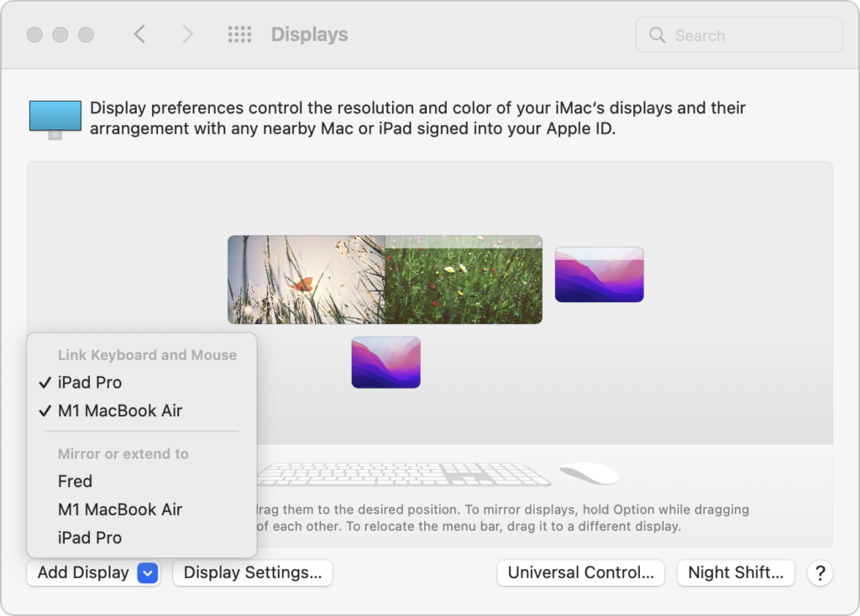Viewport: 860px width, 616px height.
Task: Select the wide meadow display thumbnail
Action: click(385, 279)
